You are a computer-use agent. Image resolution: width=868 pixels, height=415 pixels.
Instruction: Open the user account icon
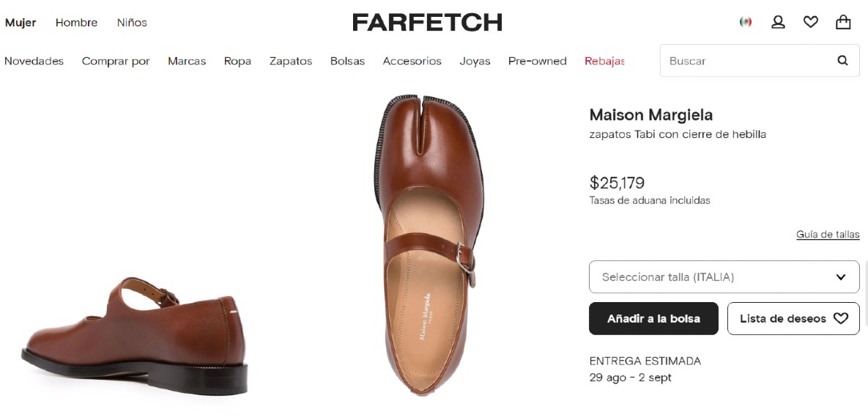tap(778, 22)
